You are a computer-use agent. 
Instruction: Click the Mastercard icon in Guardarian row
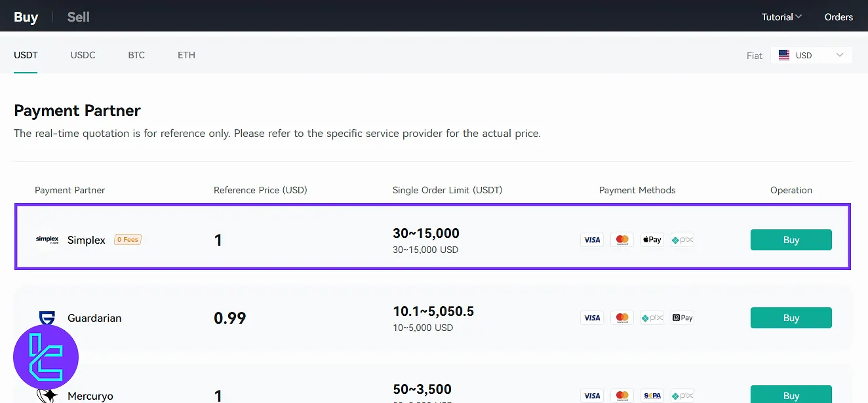pyautogui.click(x=622, y=318)
